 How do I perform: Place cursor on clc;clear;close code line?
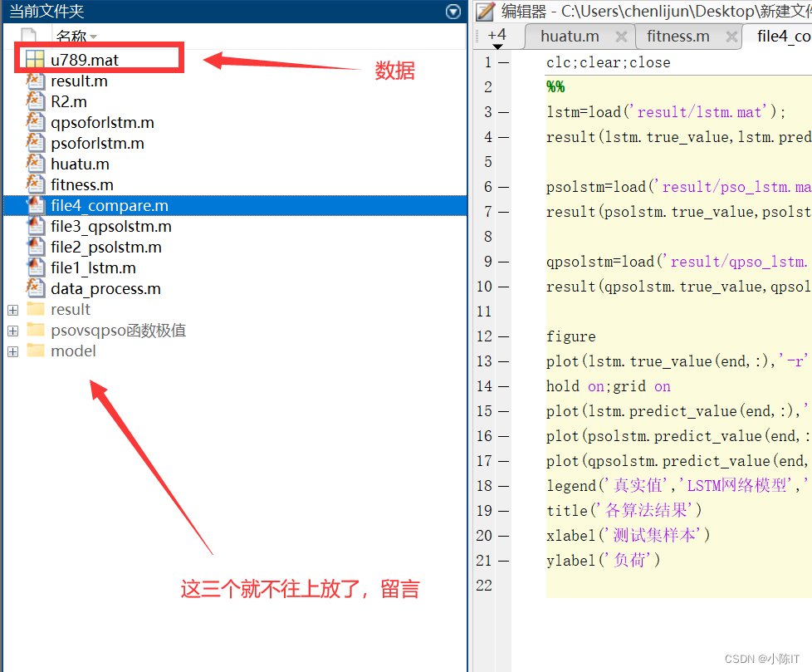pos(608,62)
